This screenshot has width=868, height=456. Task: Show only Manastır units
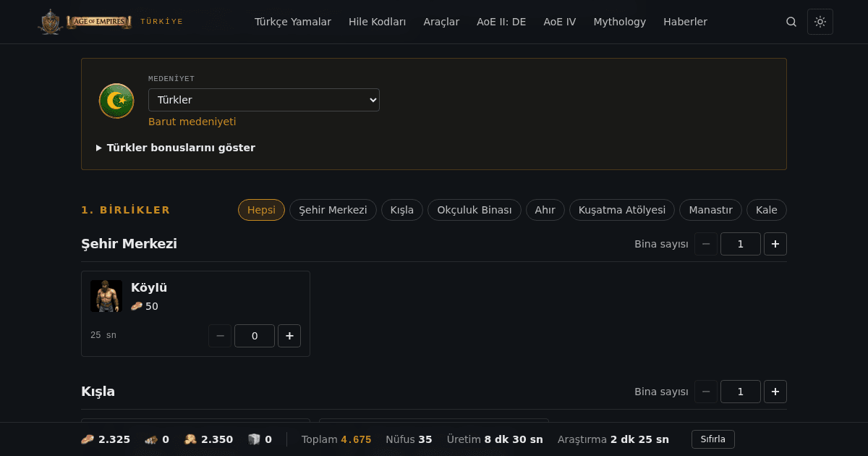pyautogui.click(x=710, y=210)
